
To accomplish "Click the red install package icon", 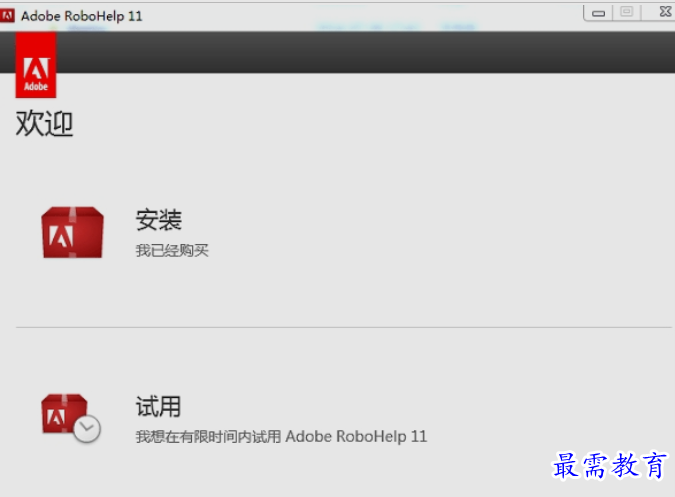I will tap(72, 232).
